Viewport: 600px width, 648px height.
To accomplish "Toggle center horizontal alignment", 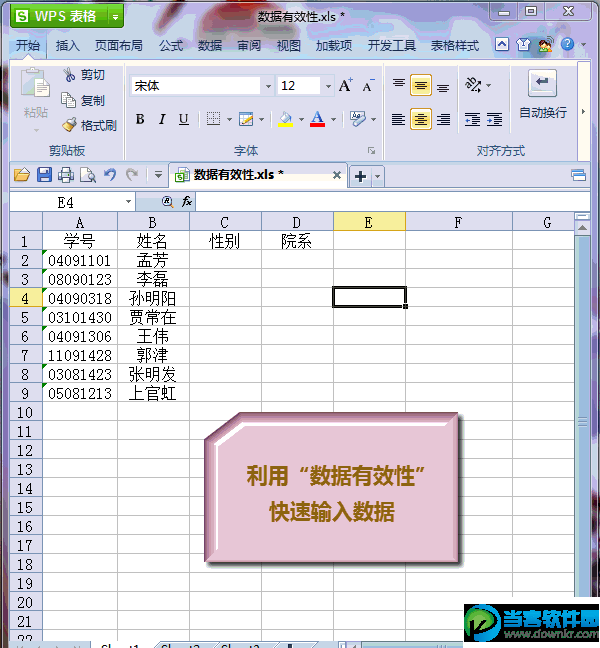I will (x=421, y=119).
